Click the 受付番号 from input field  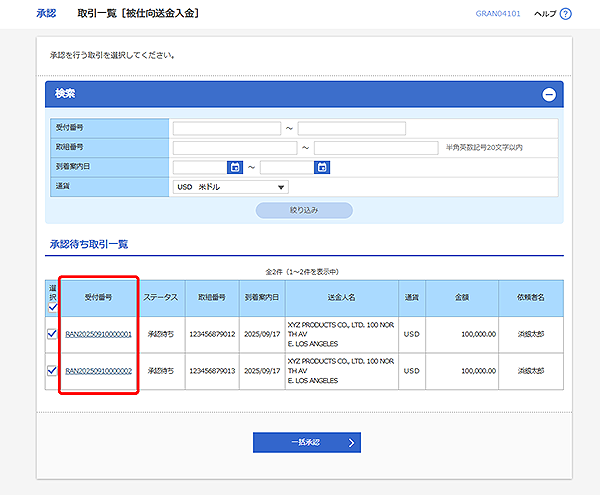click(x=227, y=129)
